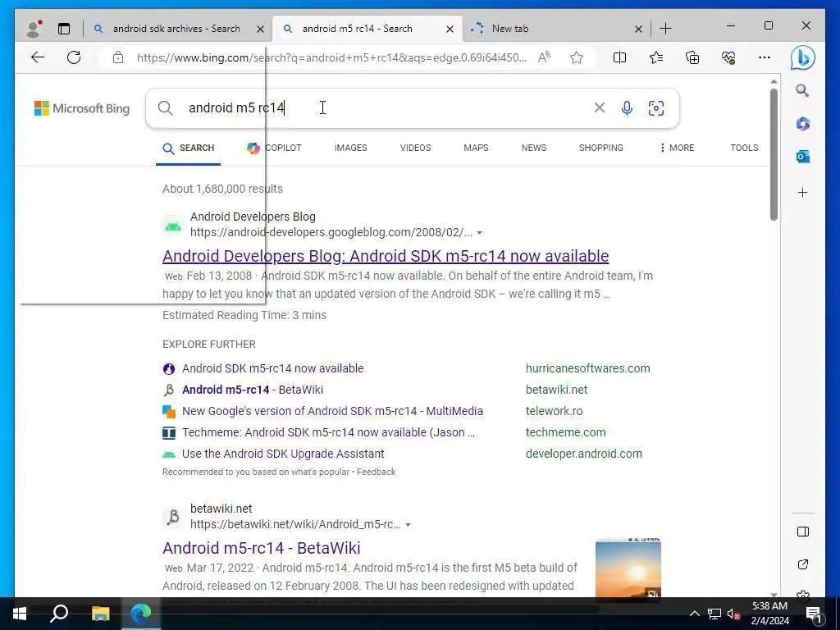The image size is (840, 630).
Task: Open Settings and more ellipsis menu
Action: (x=765, y=57)
